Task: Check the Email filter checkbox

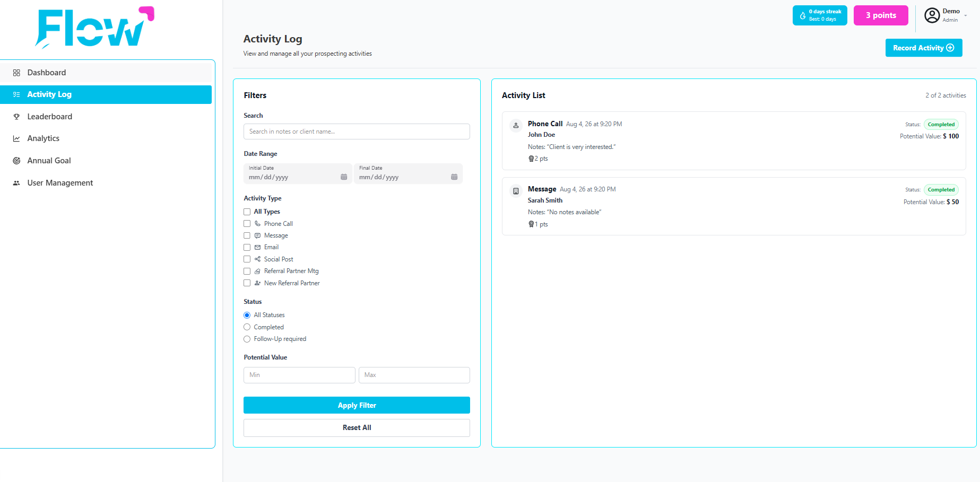Action: coord(247,247)
